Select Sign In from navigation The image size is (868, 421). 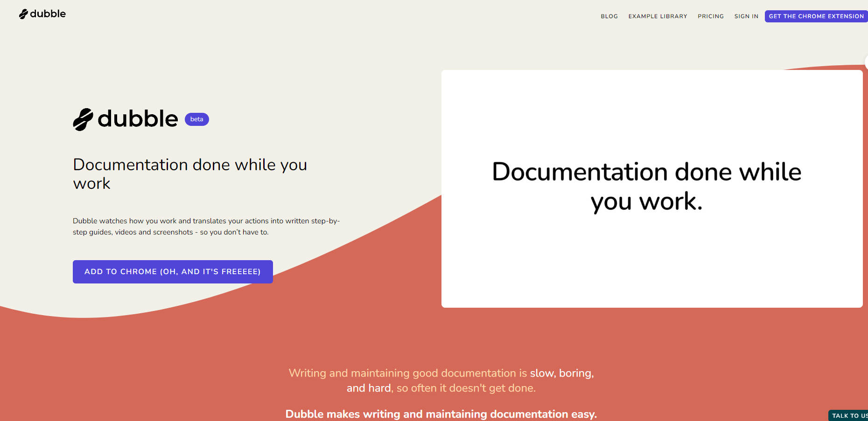[746, 16]
